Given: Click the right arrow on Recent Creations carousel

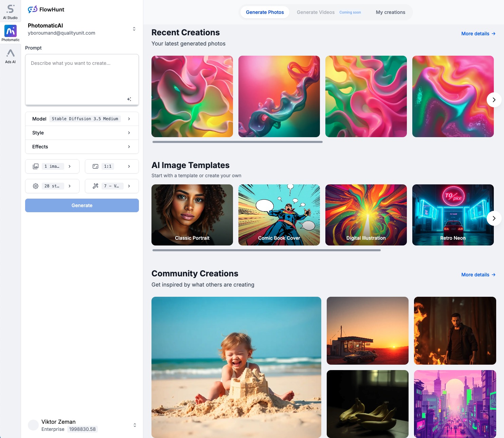Looking at the screenshot, I should (493, 99).
